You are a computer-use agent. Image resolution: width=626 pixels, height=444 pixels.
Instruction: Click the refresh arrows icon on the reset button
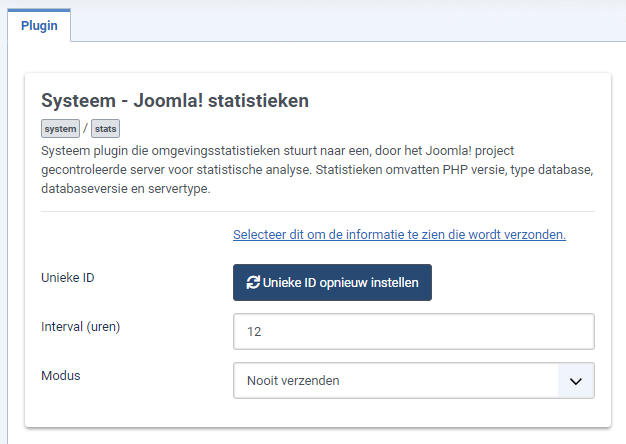pyautogui.click(x=253, y=282)
